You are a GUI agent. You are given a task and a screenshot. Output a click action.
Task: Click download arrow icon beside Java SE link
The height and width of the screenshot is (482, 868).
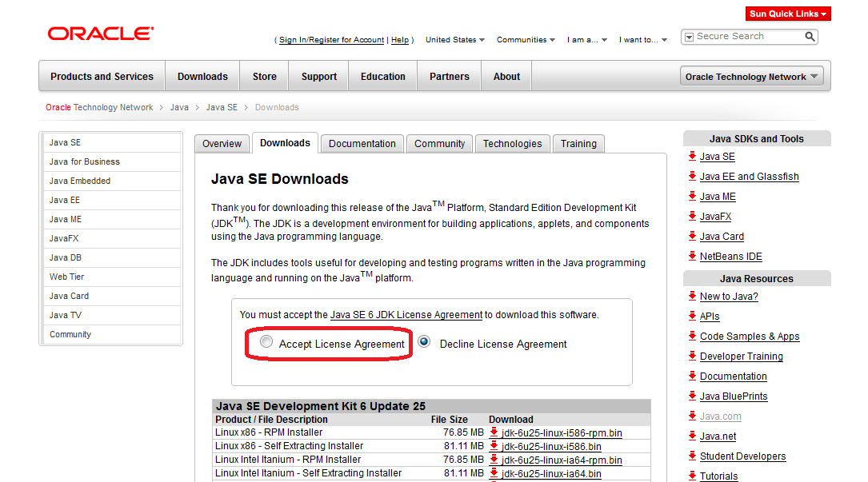pos(692,156)
